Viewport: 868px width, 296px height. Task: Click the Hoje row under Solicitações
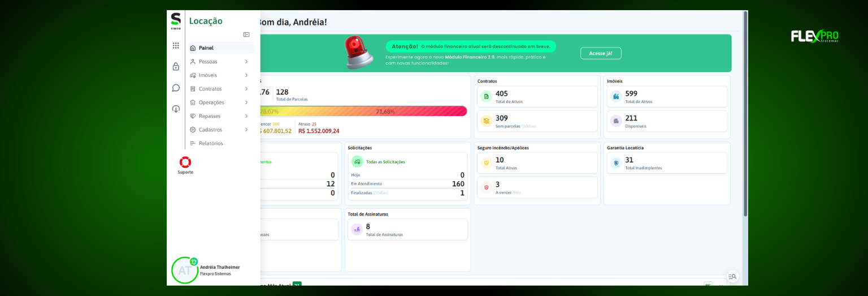[407, 175]
